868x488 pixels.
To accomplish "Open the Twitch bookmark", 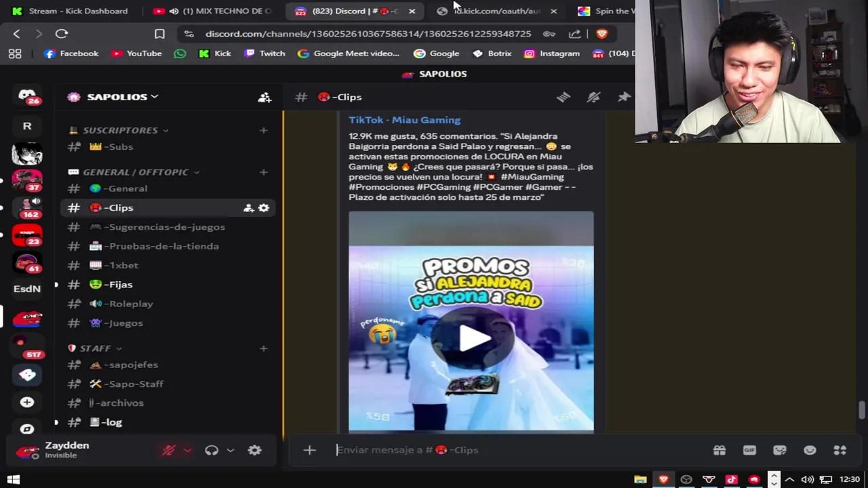I will 265,54.
